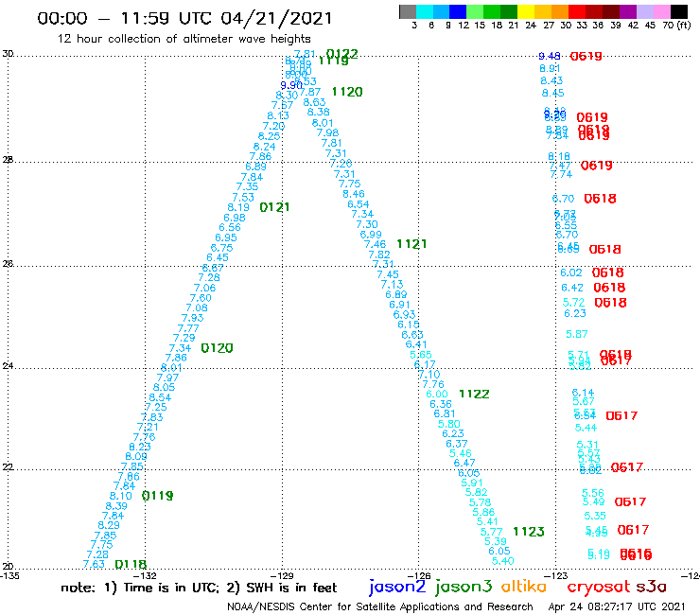Click the '-132' longitude axis label

point(147,575)
